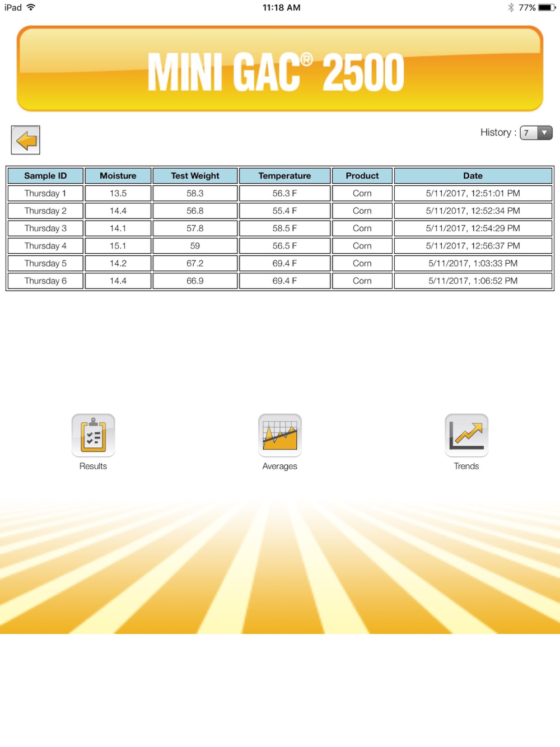560x747 pixels.
Task: Tap the battery indicator icon
Action: [547, 7]
